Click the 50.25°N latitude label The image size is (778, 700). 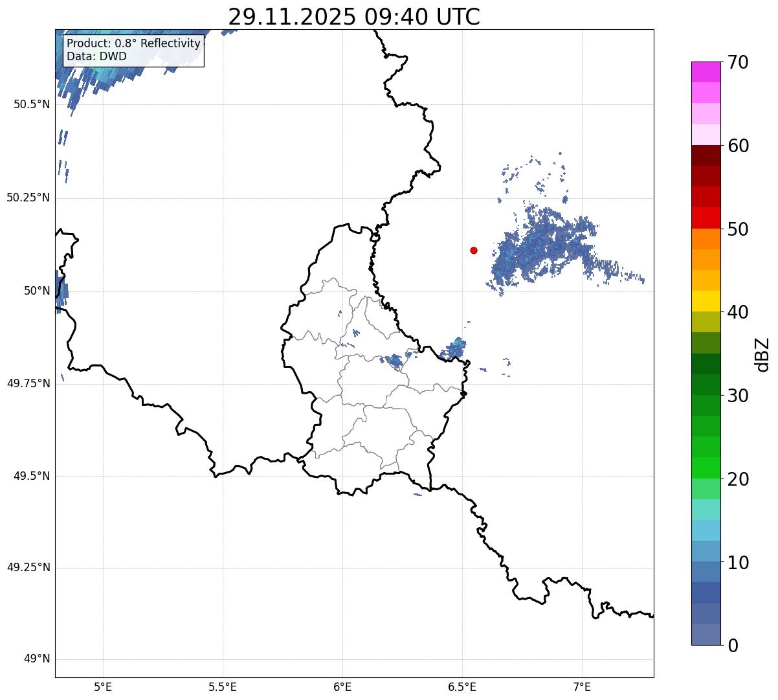coord(28,198)
